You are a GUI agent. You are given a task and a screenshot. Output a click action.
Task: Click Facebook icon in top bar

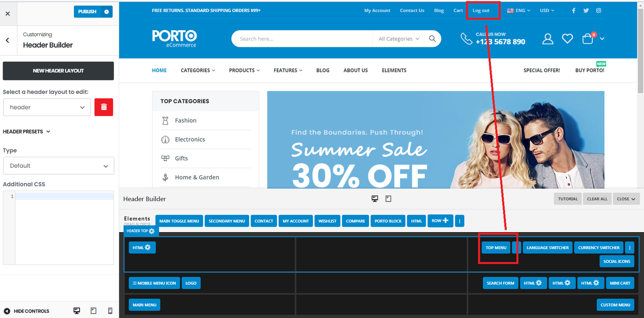[x=574, y=10]
